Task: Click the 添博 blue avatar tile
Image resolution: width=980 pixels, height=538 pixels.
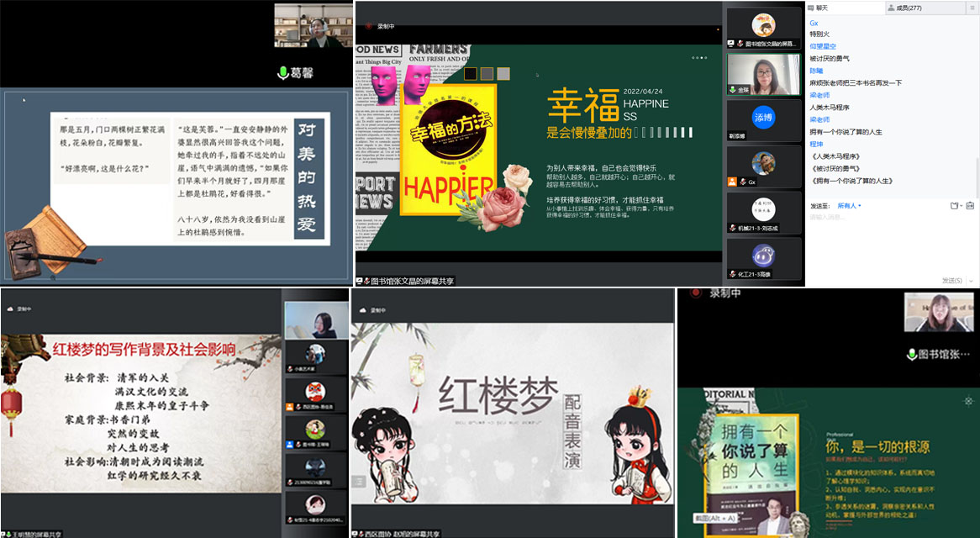Action: coord(763,119)
